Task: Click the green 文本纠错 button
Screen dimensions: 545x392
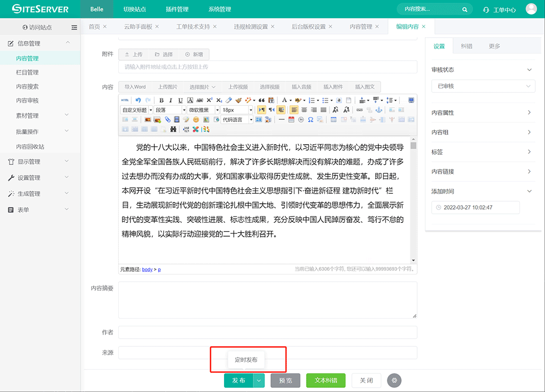Action: [x=325, y=380]
